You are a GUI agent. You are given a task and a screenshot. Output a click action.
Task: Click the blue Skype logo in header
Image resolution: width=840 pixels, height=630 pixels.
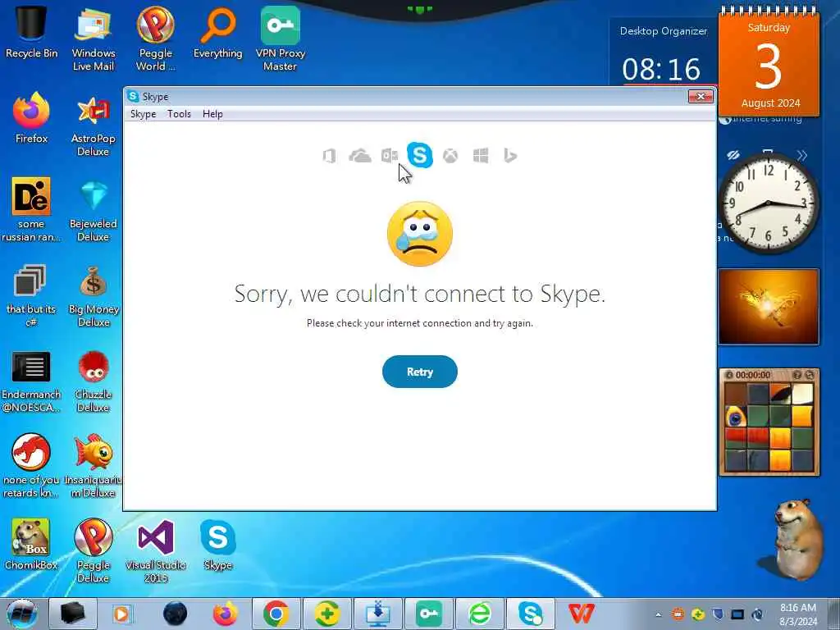tap(419, 155)
